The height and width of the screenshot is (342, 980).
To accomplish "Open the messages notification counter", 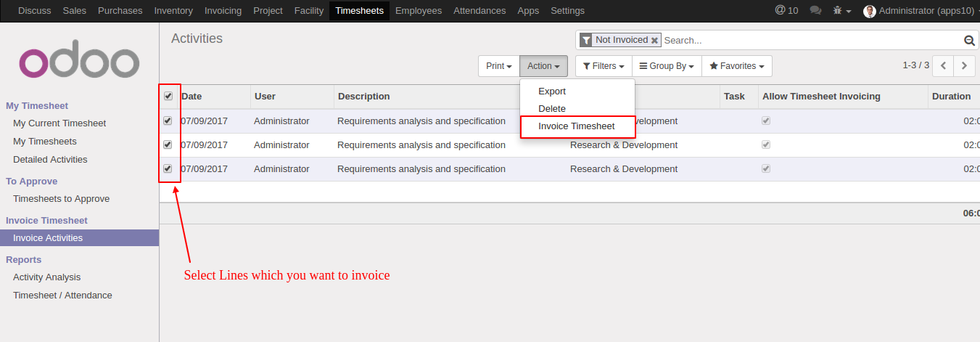I will tap(786, 11).
